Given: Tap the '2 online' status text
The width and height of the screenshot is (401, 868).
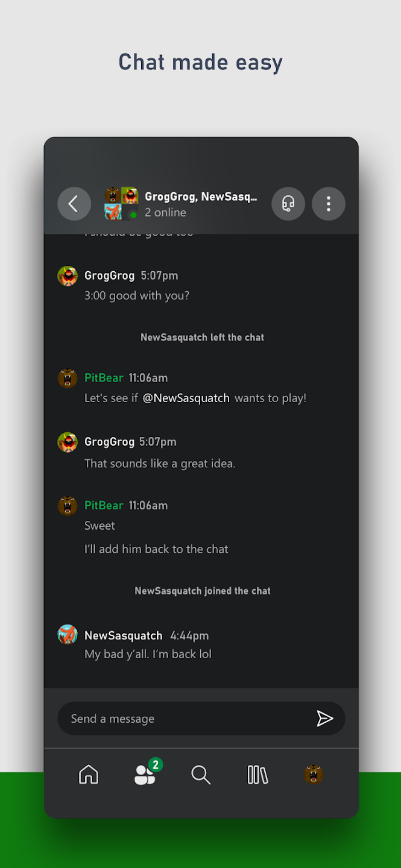Looking at the screenshot, I should (x=166, y=212).
